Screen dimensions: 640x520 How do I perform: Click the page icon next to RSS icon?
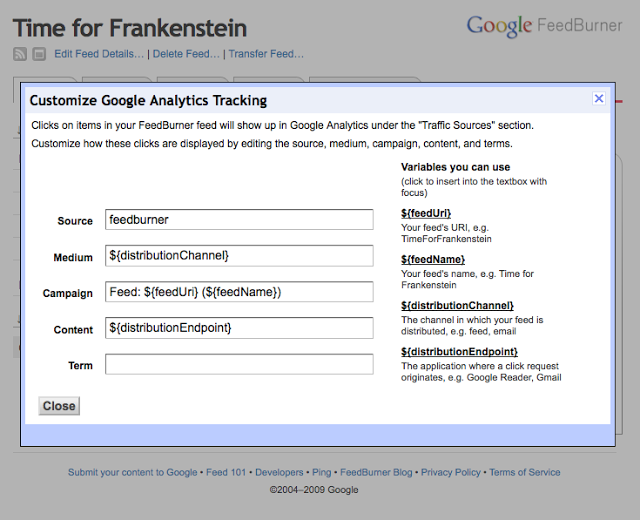(38, 54)
